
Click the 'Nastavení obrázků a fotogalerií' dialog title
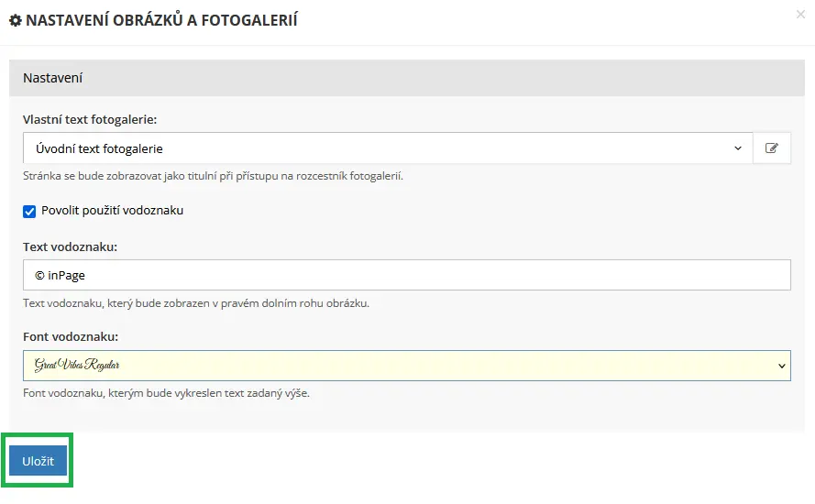coord(161,20)
